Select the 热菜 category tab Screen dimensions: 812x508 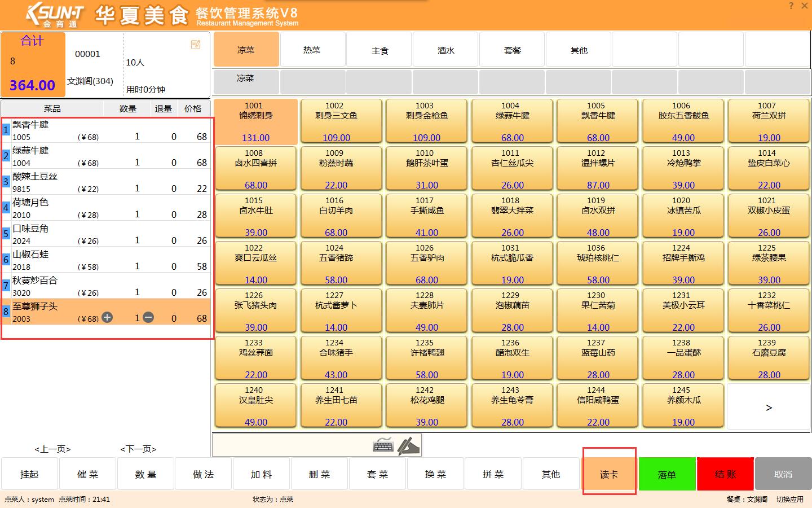point(312,50)
